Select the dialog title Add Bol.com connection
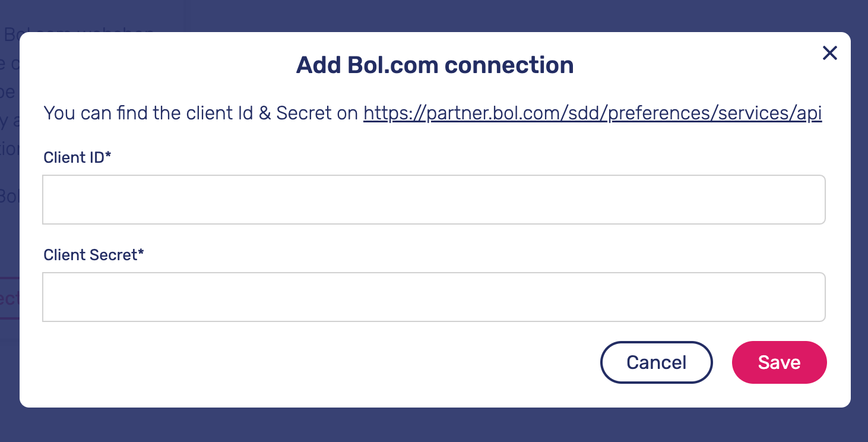The width and height of the screenshot is (868, 442). point(435,65)
